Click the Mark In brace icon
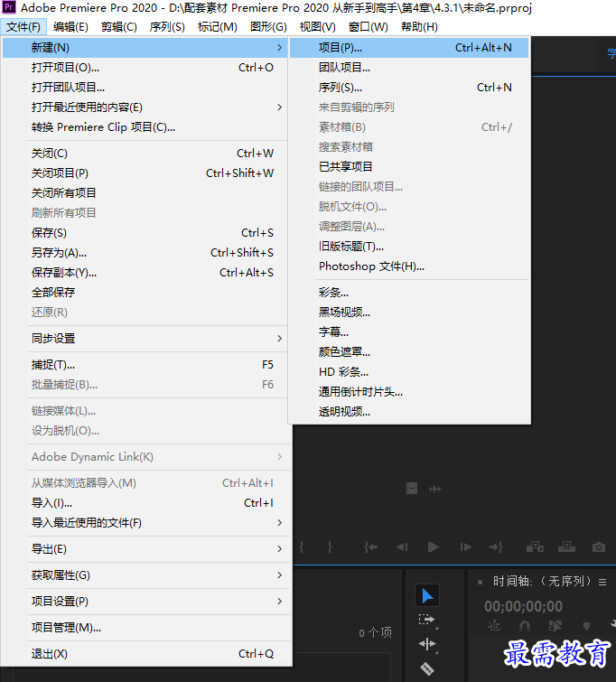Viewport: 616px width, 682px height. (301, 547)
